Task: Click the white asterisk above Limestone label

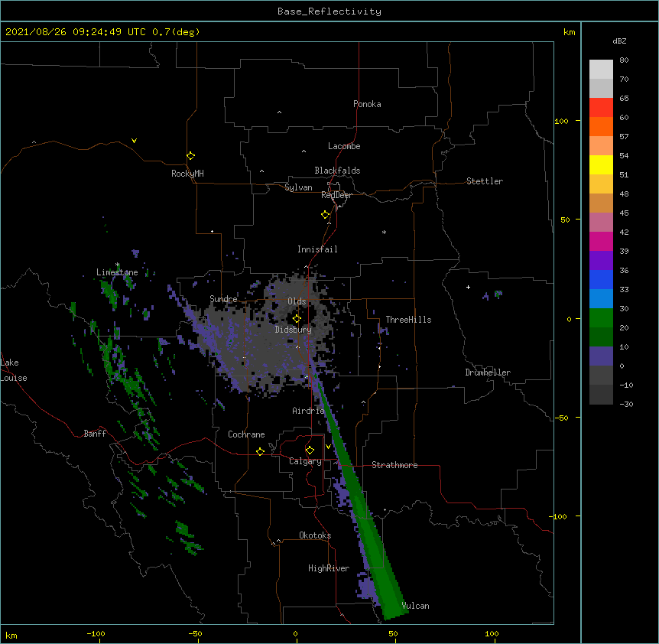Action: [x=118, y=265]
